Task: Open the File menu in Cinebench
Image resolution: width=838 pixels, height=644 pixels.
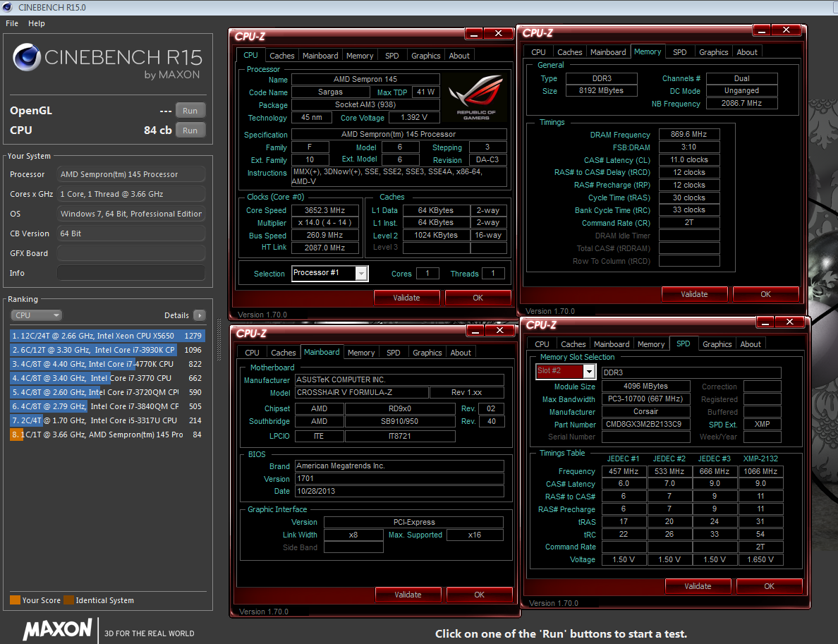Action: tap(12, 23)
